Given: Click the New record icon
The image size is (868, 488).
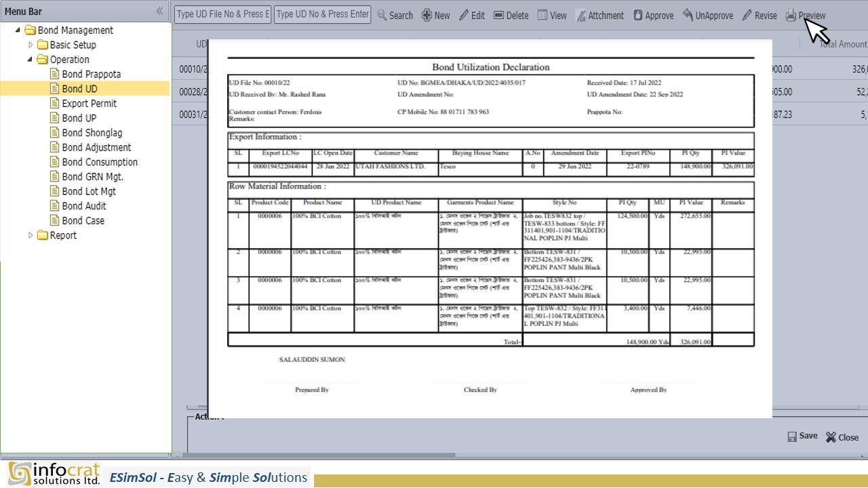Looking at the screenshot, I should pyautogui.click(x=427, y=15).
